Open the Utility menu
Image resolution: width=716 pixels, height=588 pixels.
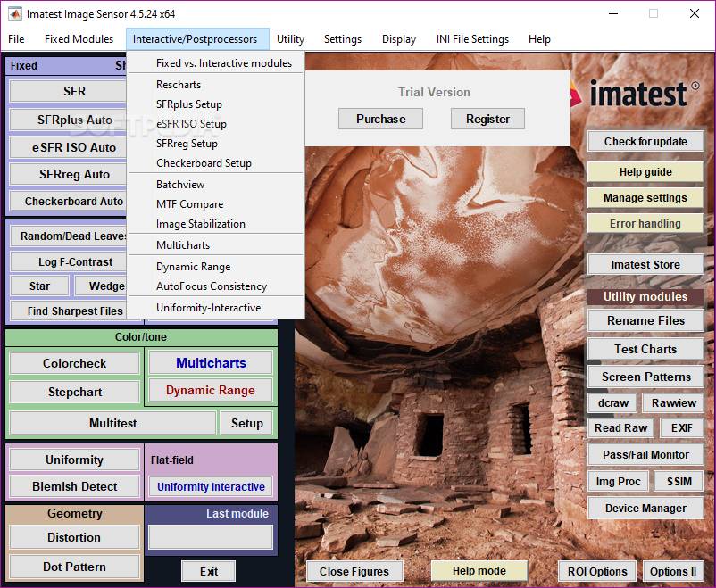pyautogui.click(x=290, y=39)
